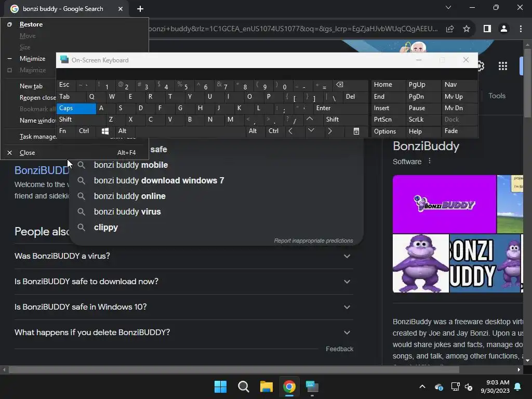Click the left arrow key on keyboard
Screen dimensions: 532x399
(x=290, y=131)
